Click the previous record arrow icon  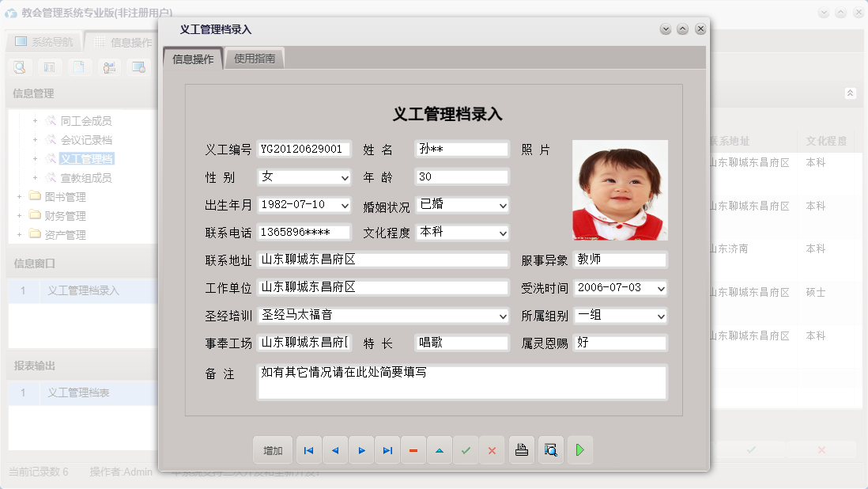(334, 449)
